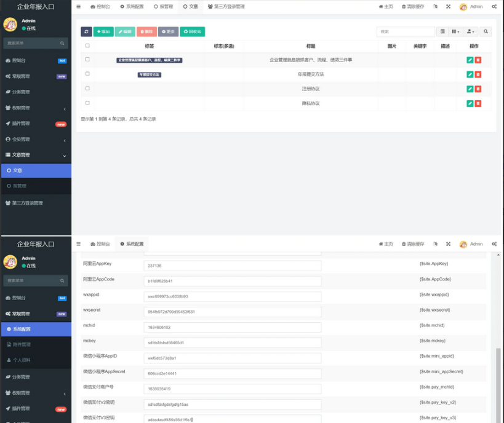The image size is (504, 423).
Task: Click the vertical scrollbar of the settings page
Action: tap(498, 381)
